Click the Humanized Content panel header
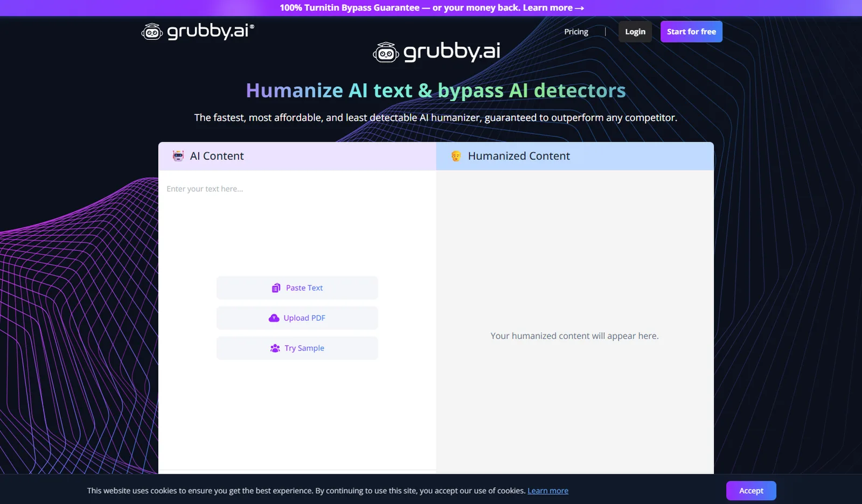Viewport: 862px width, 504px height. click(575, 156)
